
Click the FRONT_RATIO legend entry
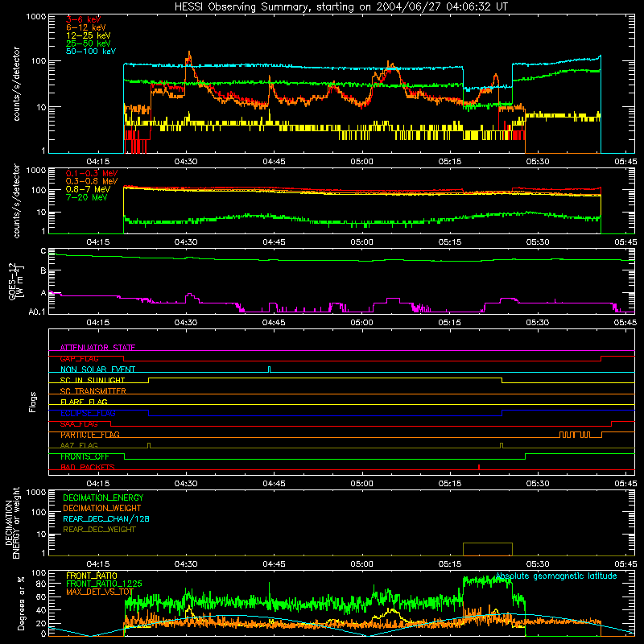click(x=92, y=576)
